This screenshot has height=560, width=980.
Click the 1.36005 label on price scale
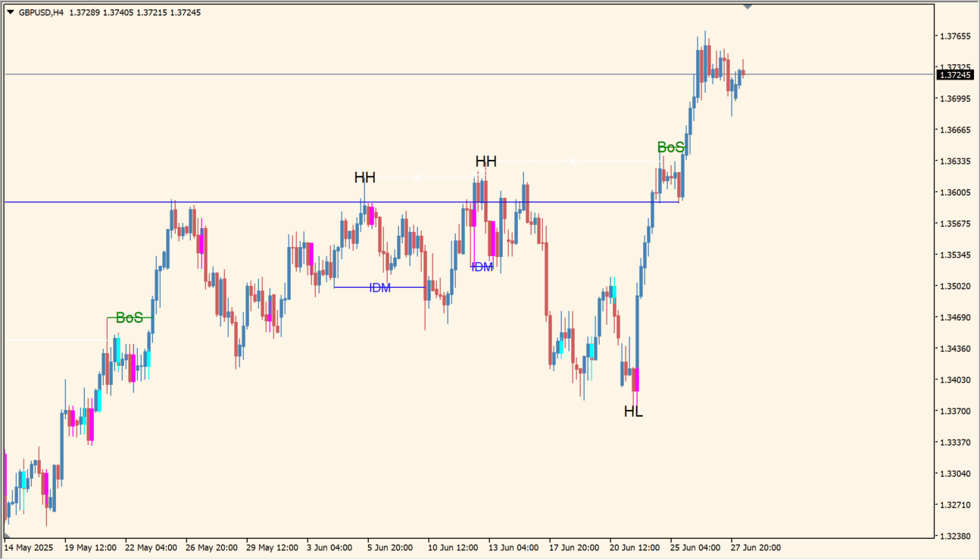(x=954, y=192)
